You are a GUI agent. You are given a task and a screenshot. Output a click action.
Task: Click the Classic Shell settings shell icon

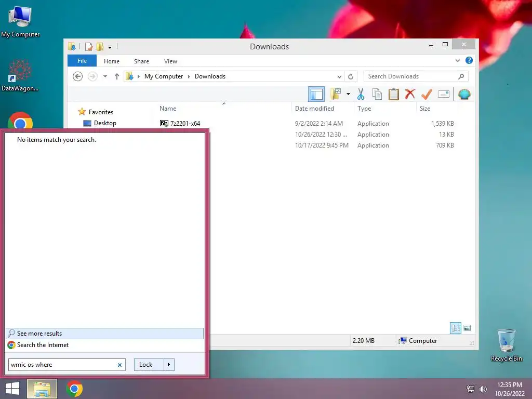coord(464,94)
